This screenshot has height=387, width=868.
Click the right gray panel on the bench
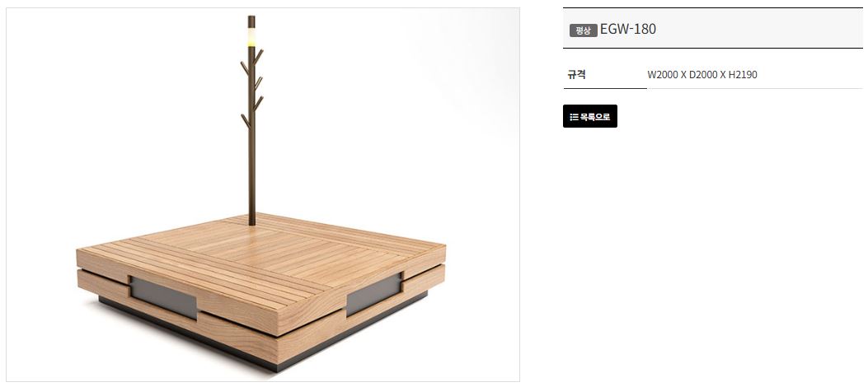tap(373, 294)
